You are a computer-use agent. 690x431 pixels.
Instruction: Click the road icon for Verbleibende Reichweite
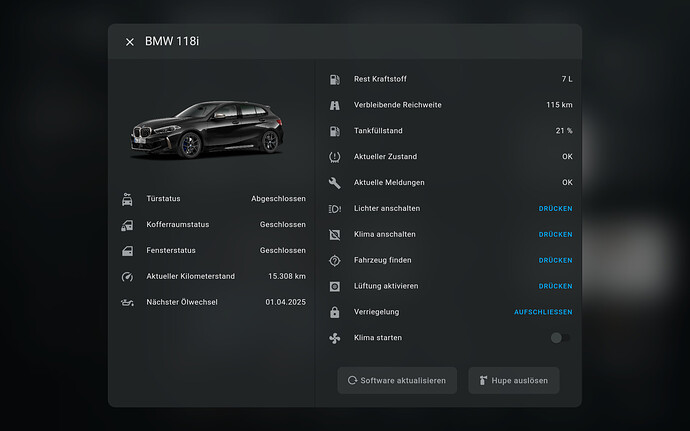click(x=334, y=105)
